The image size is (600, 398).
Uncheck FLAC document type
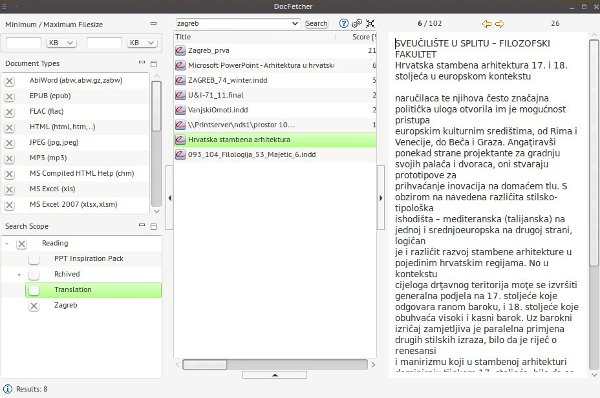point(10,112)
